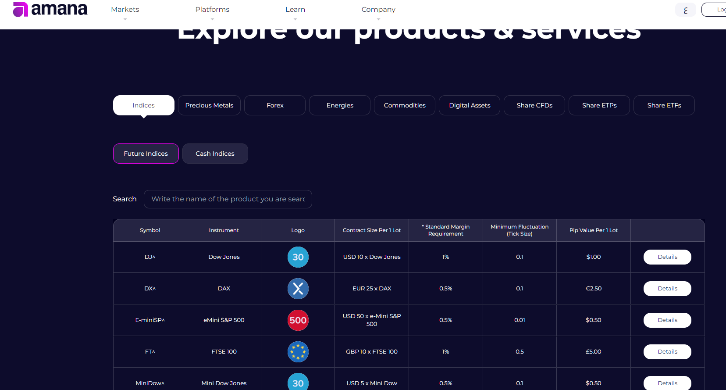This screenshot has width=726, height=390.
Task: Click the Instrument column header
Action: pos(224,230)
